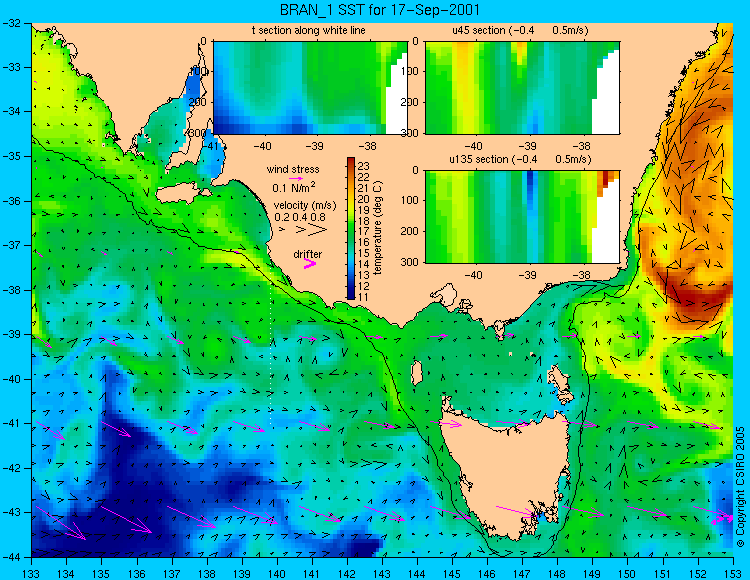The height and width of the screenshot is (580, 750).
Task: Click longitude axis label 139
Action: (x=242, y=574)
